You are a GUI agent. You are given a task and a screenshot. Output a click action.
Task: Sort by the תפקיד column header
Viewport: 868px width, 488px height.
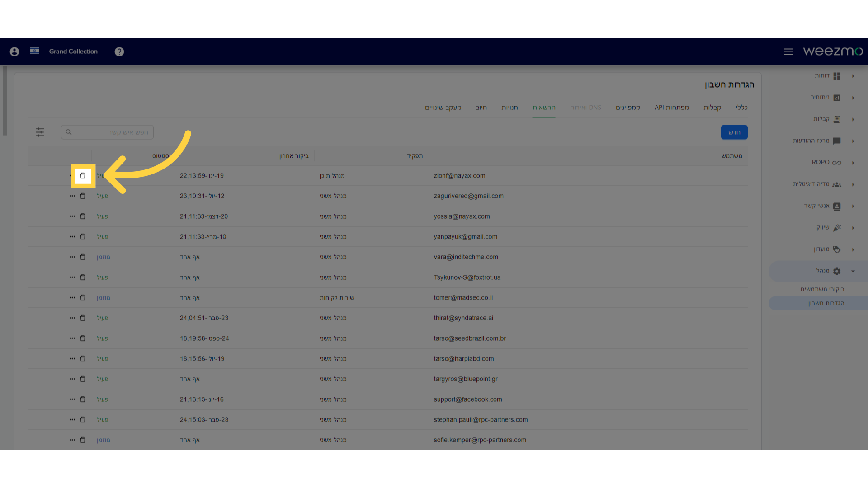[x=415, y=156]
